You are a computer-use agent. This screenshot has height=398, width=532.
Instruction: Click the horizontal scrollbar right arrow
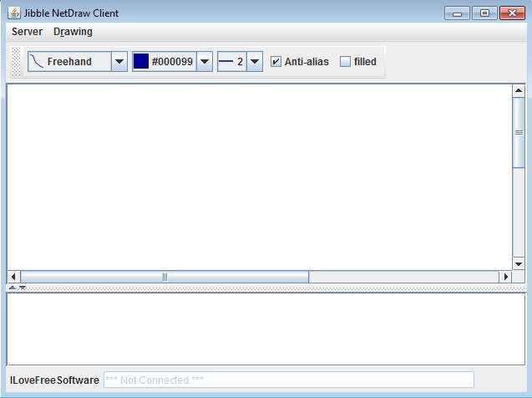(x=505, y=277)
